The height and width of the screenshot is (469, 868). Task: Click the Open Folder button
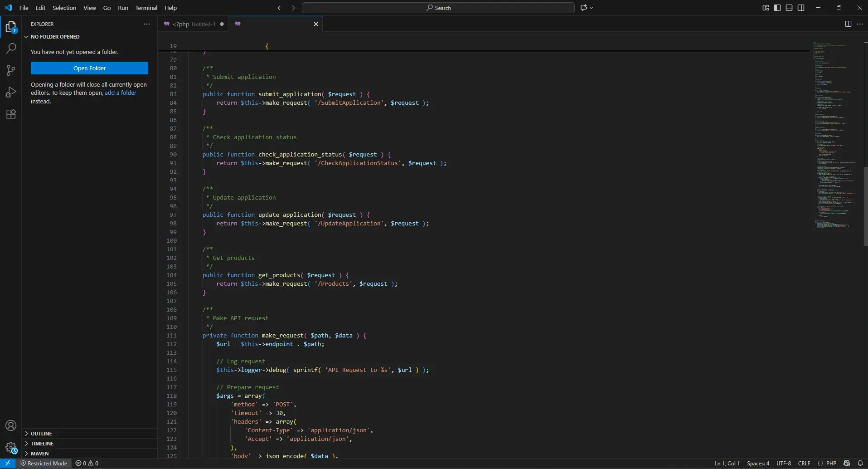(89, 68)
